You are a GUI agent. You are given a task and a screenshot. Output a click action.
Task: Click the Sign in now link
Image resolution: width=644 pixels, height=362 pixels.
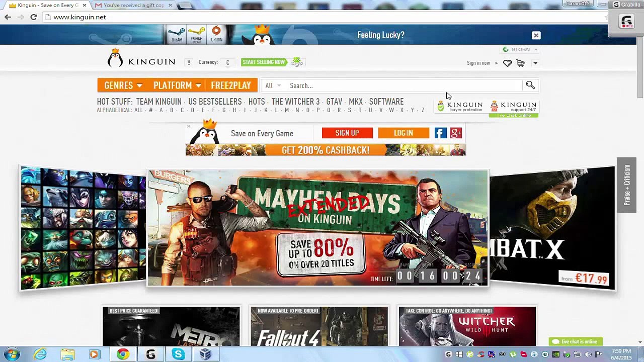pos(478,63)
